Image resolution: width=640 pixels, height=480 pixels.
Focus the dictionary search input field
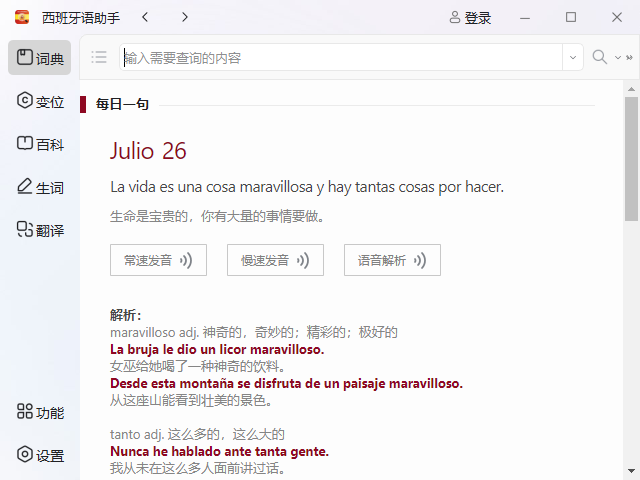340,58
